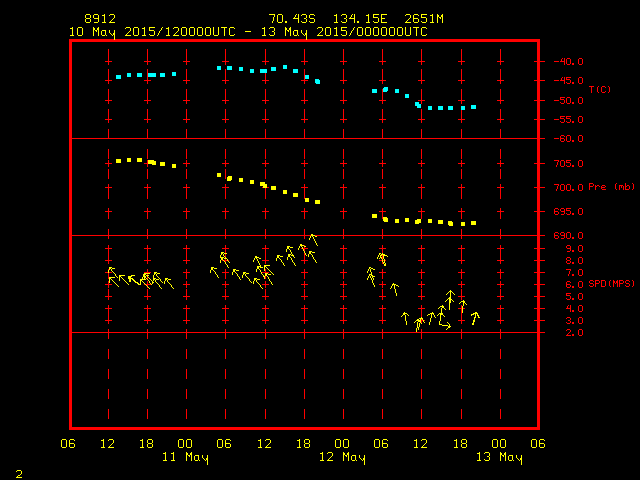Click the leftmost yellow pressure data point
This screenshot has width=640, height=480.
click(118, 161)
